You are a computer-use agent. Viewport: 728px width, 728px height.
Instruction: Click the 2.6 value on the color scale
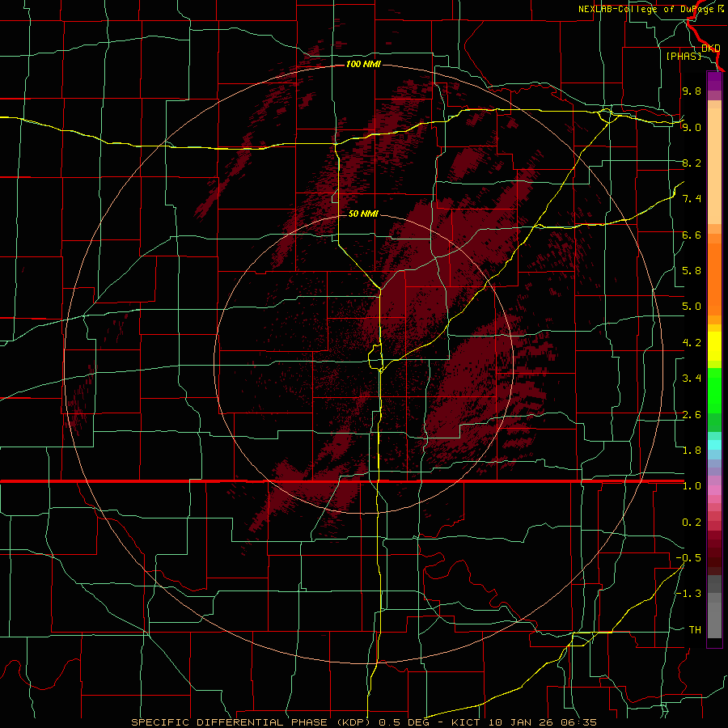coord(692,415)
